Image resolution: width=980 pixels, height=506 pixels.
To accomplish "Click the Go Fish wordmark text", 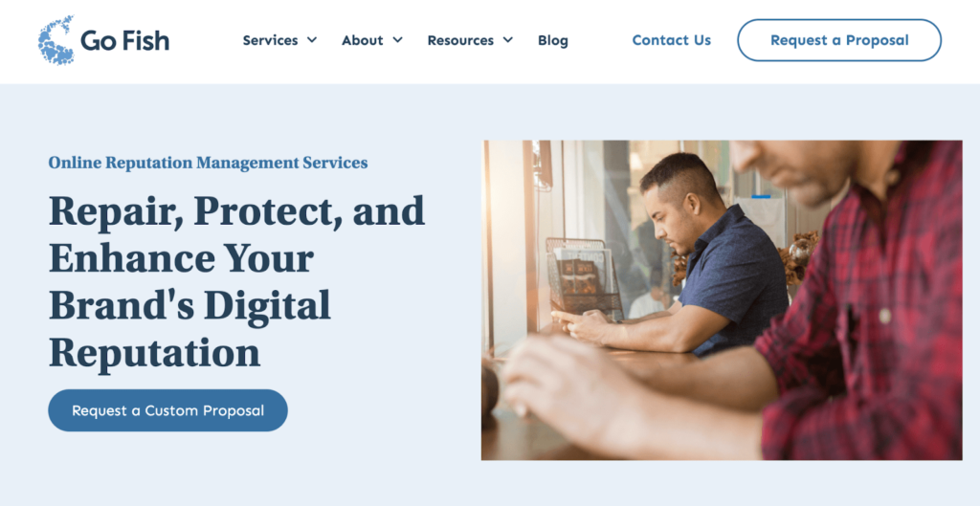I will pos(125,40).
